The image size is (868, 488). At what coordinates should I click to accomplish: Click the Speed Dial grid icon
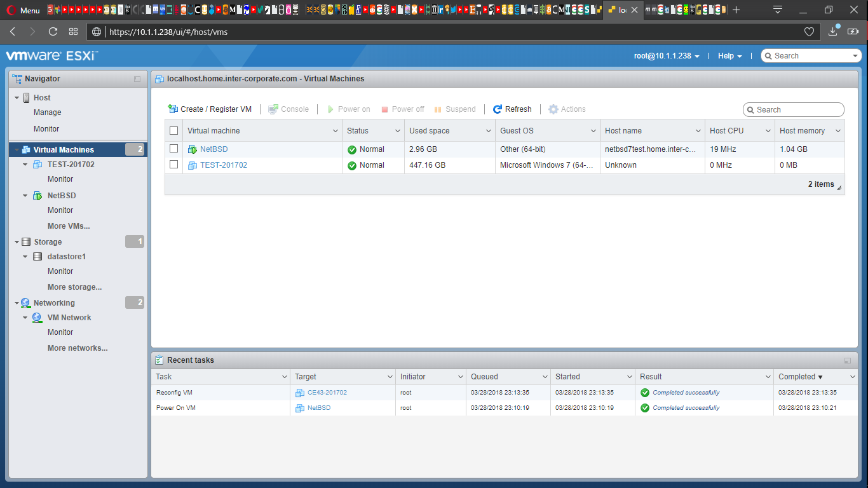click(73, 31)
